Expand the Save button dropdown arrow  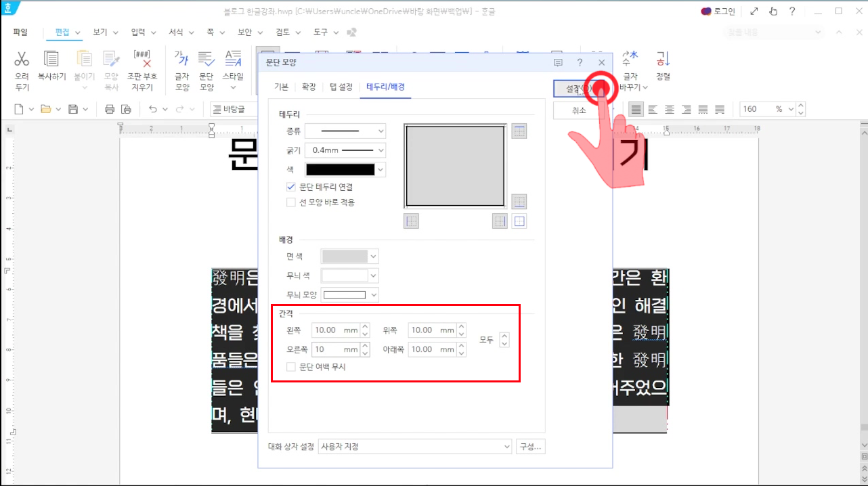[x=85, y=109]
